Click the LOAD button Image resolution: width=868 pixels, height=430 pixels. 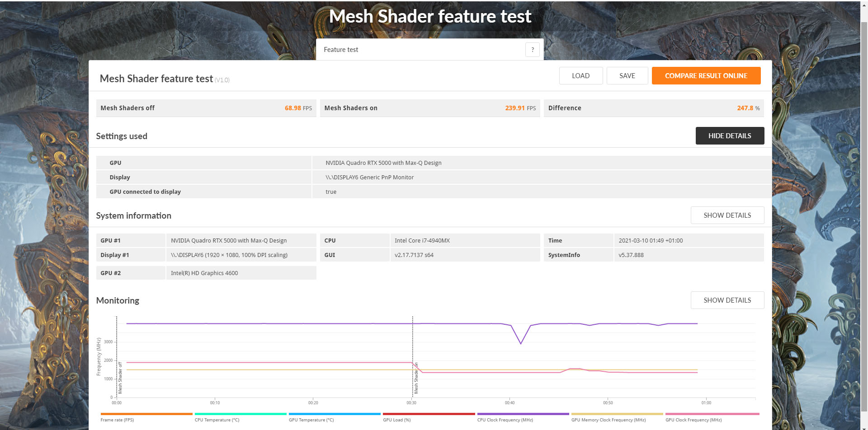click(x=580, y=76)
